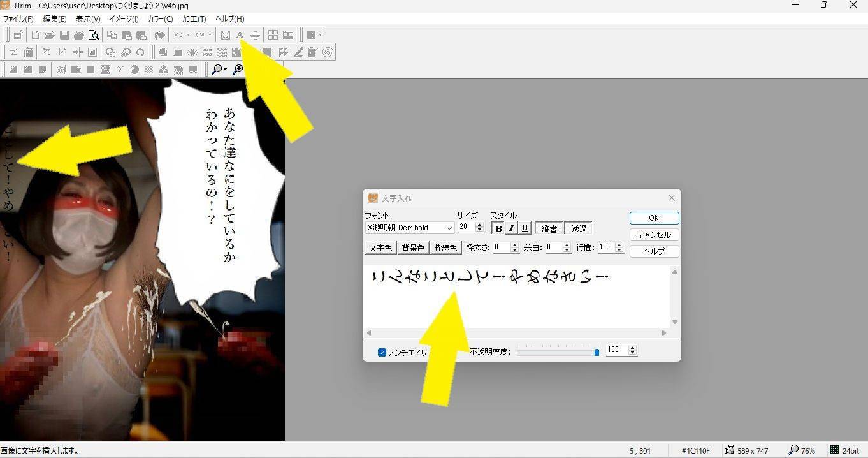Open the 加工(T) menu
The image size is (868, 458).
[x=194, y=18]
